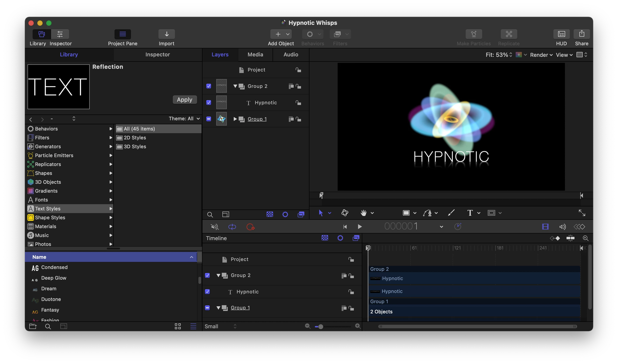Expand Group 1 in Layers list

click(x=235, y=119)
